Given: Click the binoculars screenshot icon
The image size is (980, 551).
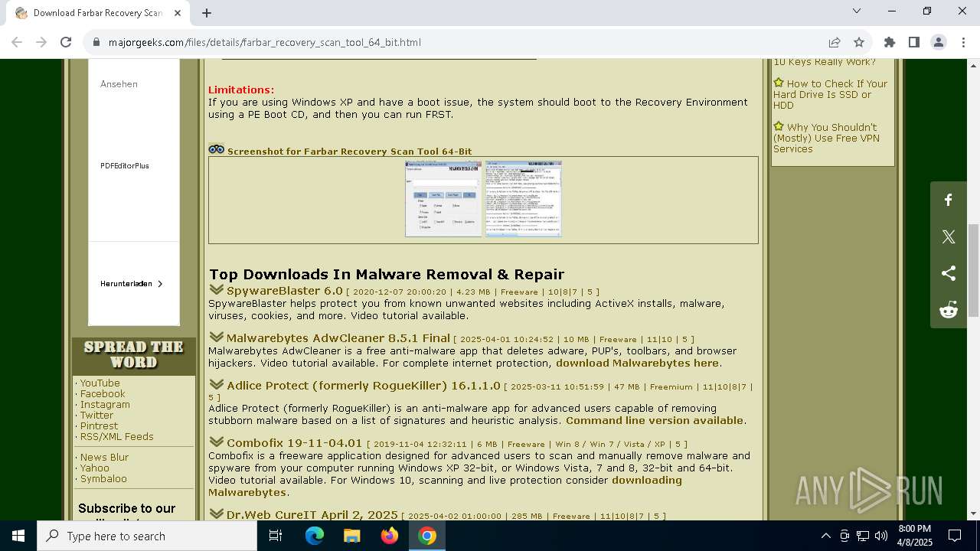Looking at the screenshot, I should click(217, 149).
